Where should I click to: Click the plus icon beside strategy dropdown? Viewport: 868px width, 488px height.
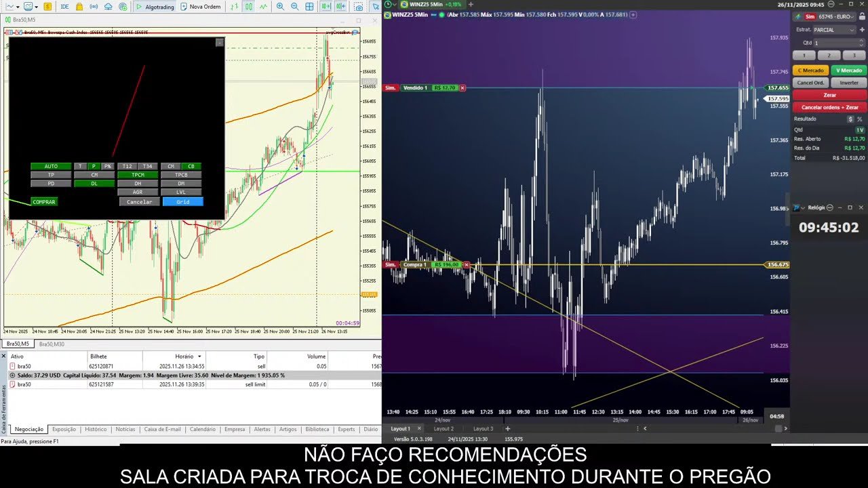point(862,30)
